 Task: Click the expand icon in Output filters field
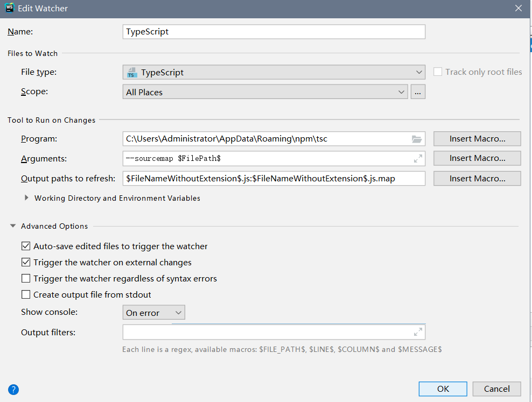click(418, 332)
